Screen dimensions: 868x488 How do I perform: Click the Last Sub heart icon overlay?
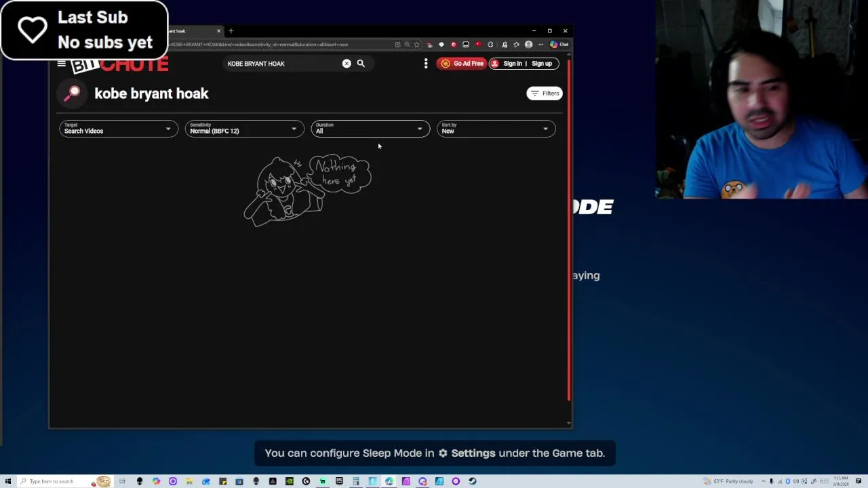[33, 30]
